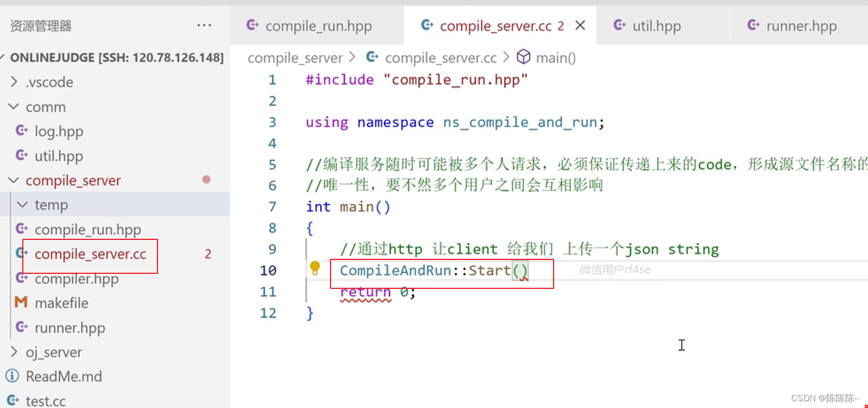Click the C++ icon on the compile_run.hpp tab
Viewport: 868px width, 408px height.
point(253,26)
